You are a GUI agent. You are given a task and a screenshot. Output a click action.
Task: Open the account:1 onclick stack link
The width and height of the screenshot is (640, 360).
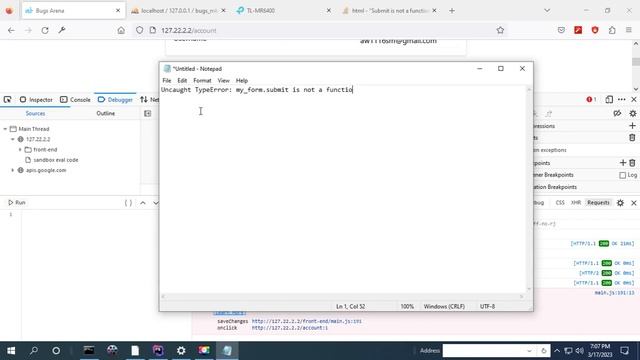(289, 328)
